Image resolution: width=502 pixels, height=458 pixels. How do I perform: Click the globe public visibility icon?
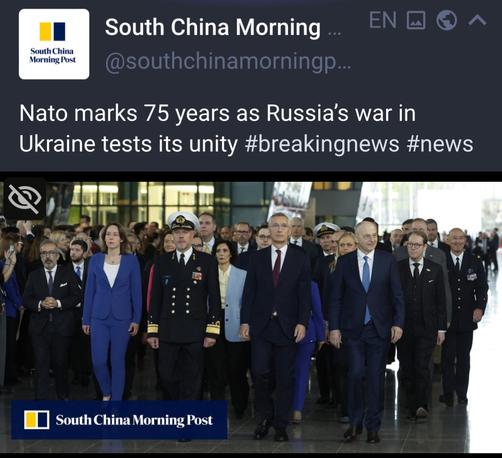[446, 20]
